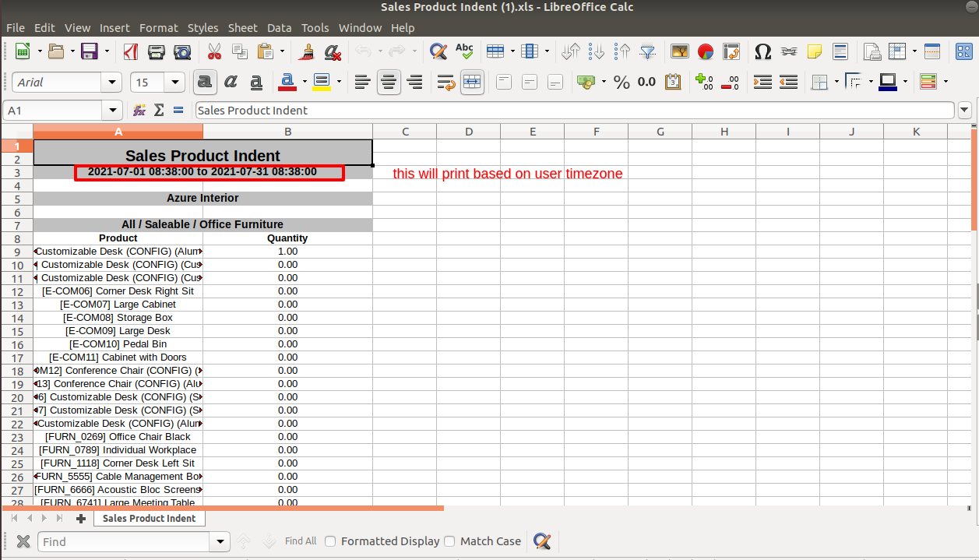The height and width of the screenshot is (560, 979).
Task: Click the Print icon
Action: tap(156, 52)
